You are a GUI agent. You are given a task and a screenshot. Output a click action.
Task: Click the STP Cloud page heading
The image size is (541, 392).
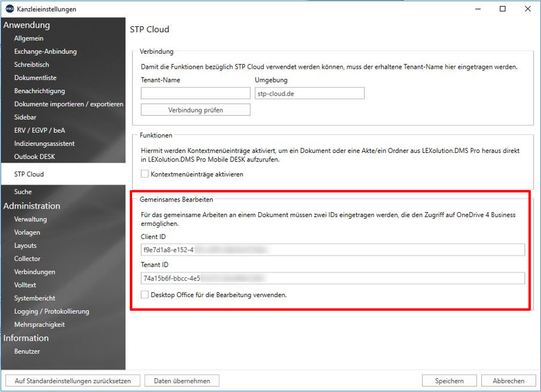coord(149,29)
